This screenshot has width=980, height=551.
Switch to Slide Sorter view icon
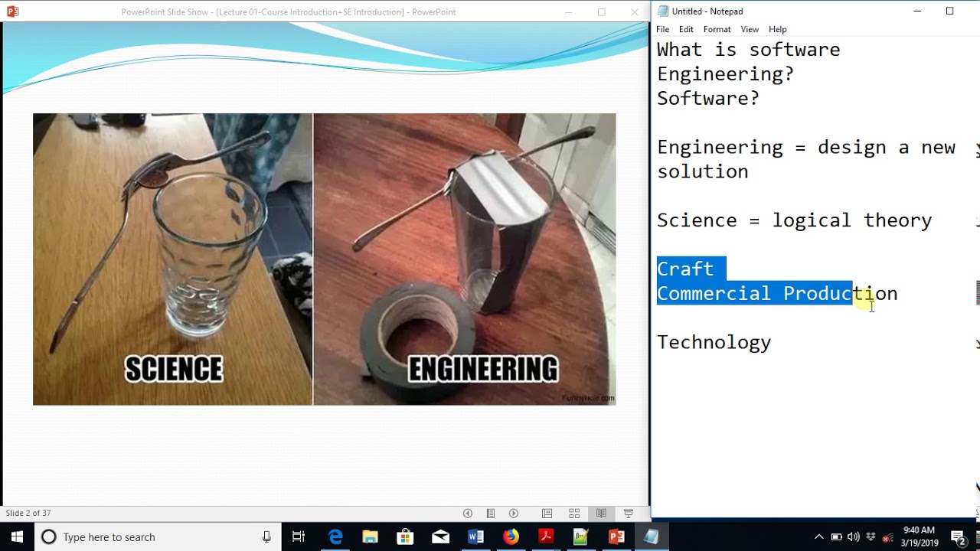tap(574, 514)
